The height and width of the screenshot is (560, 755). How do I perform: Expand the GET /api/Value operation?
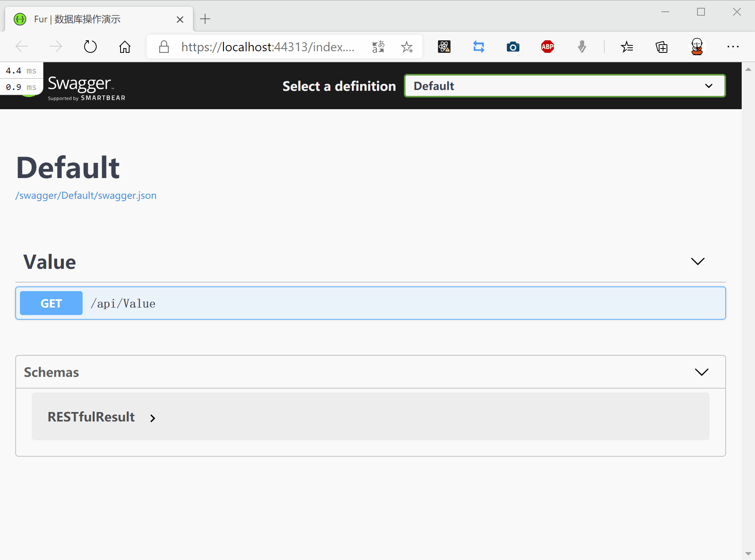(x=370, y=303)
